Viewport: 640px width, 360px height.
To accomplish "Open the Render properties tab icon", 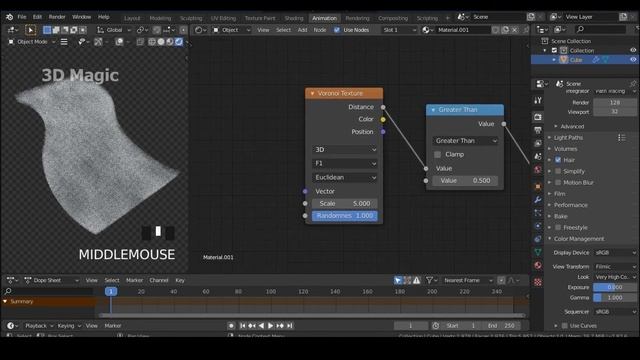I will pyautogui.click(x=538, y=117).
